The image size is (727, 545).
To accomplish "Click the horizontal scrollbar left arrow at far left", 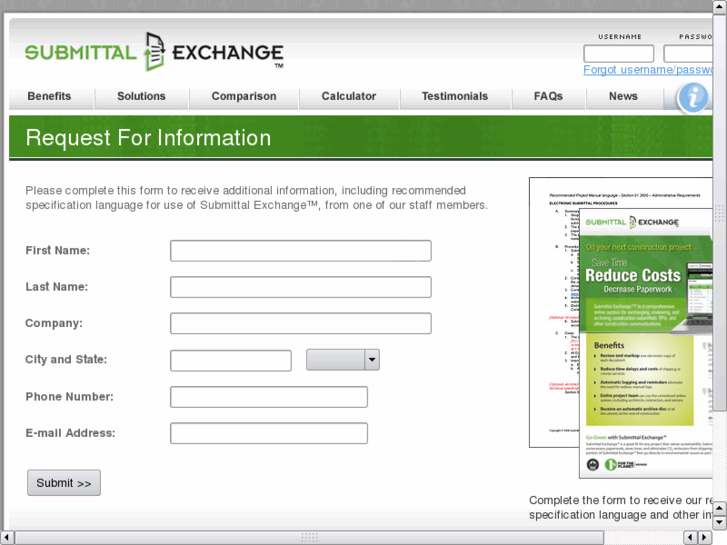I will [6, 537].
